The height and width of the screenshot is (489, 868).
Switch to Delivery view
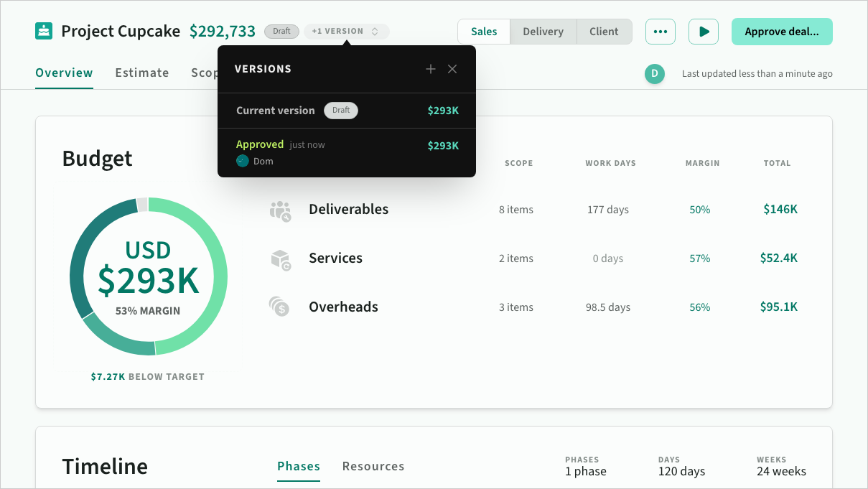click(543, 32)
